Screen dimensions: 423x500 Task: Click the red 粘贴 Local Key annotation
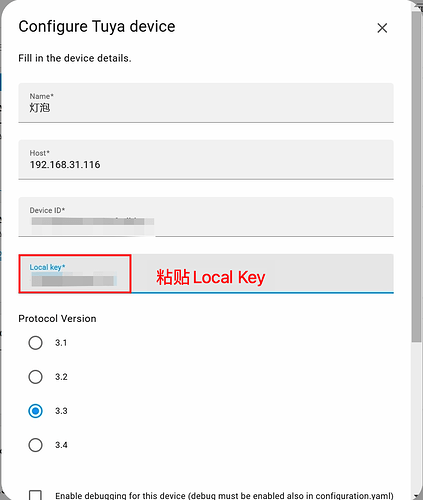[211, 277]
